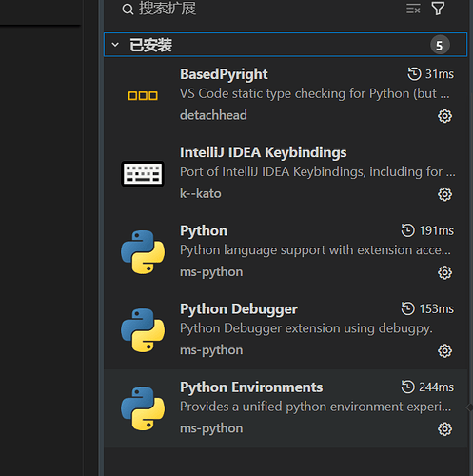Click the IntelliJ keyboard extension icon

tap(143, 173)
